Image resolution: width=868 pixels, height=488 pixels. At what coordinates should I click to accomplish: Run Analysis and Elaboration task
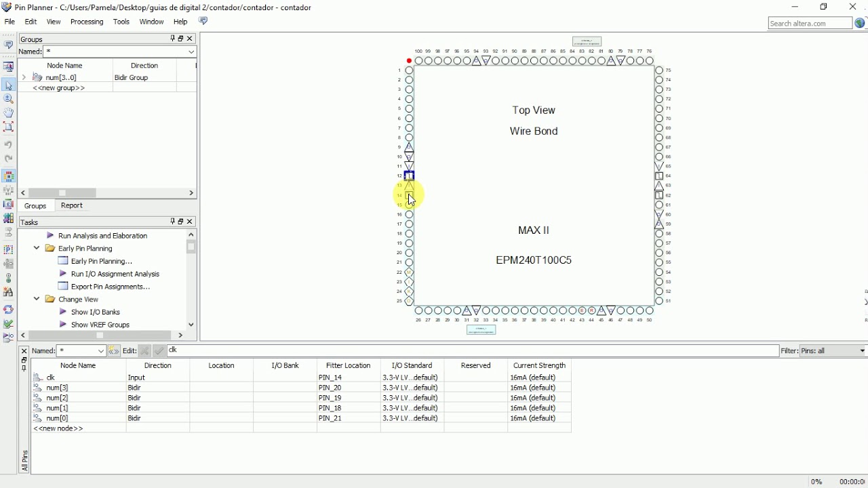pyautogui.click(x=103, y=236)
